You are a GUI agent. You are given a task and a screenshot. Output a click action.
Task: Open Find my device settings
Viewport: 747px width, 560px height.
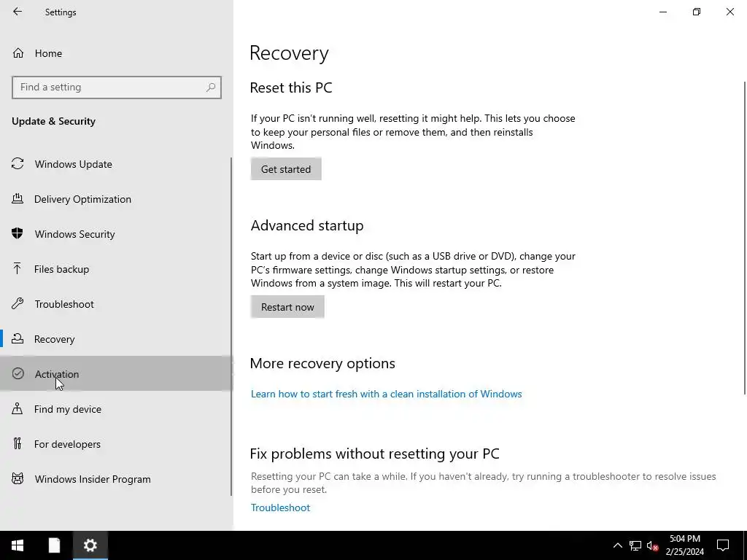pyautogui.click(x=116, y=409)
